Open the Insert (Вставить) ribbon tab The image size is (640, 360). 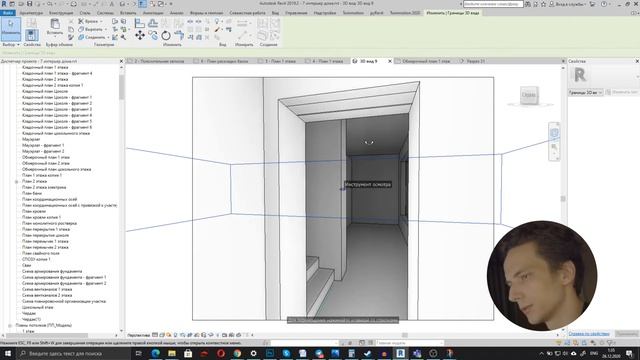(x=128, y=13)
